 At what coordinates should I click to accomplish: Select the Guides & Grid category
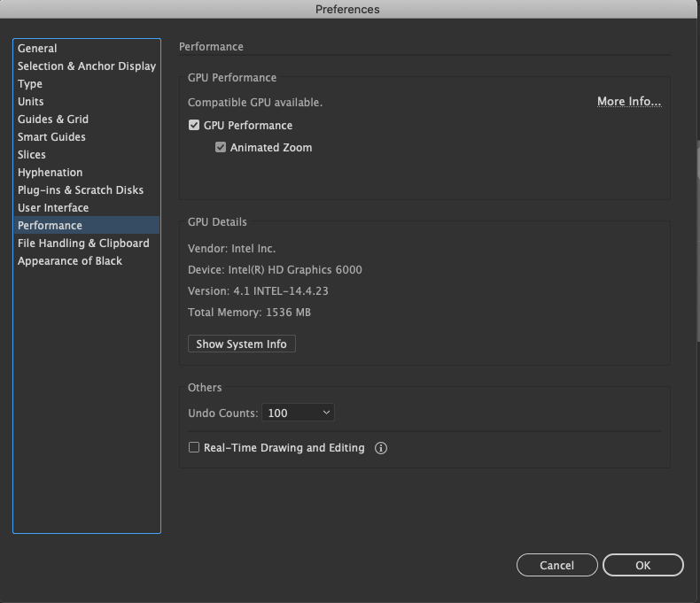[53, 120]
